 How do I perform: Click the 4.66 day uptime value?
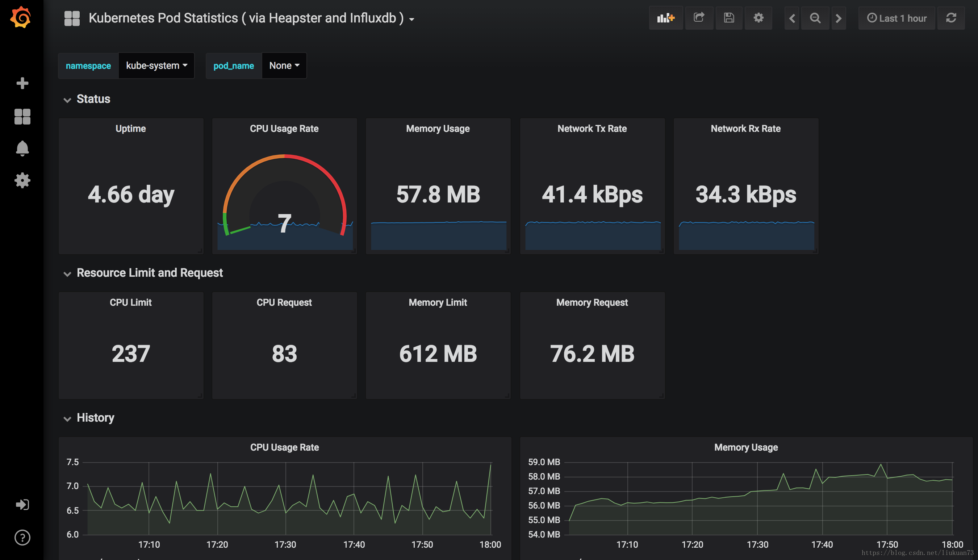coord(131,194)
